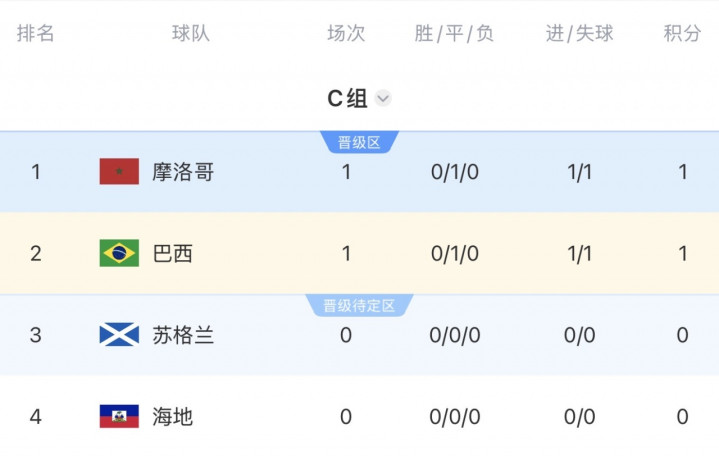Expand the C组 group dropdown chevron
The width and height of the screenshot is (719, 456).
(x=383, y=98)
